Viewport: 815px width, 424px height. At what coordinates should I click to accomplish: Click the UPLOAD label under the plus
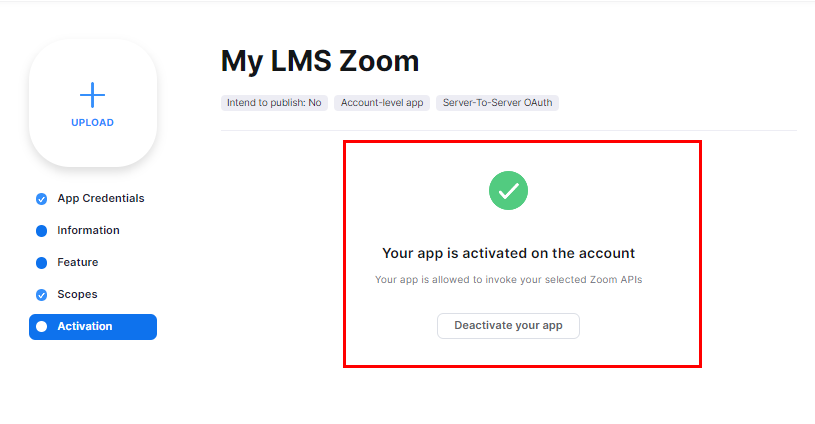coord(93,123)
